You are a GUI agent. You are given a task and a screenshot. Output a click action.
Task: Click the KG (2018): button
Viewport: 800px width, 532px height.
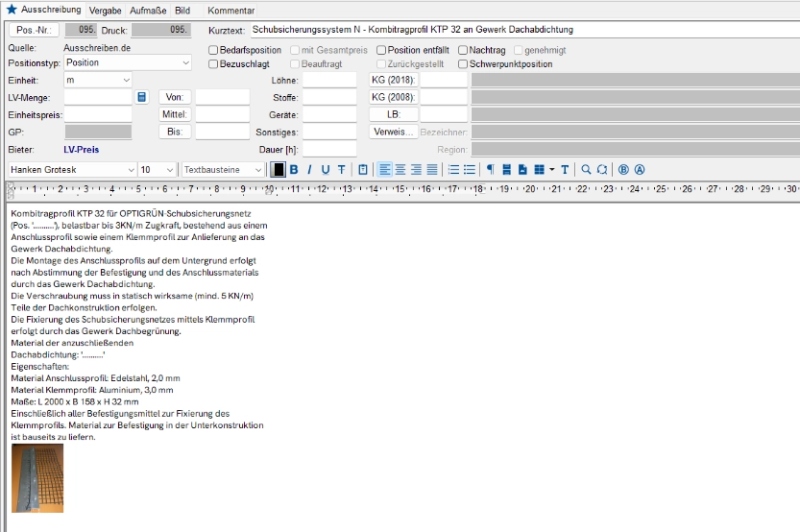tap(394, 80)
